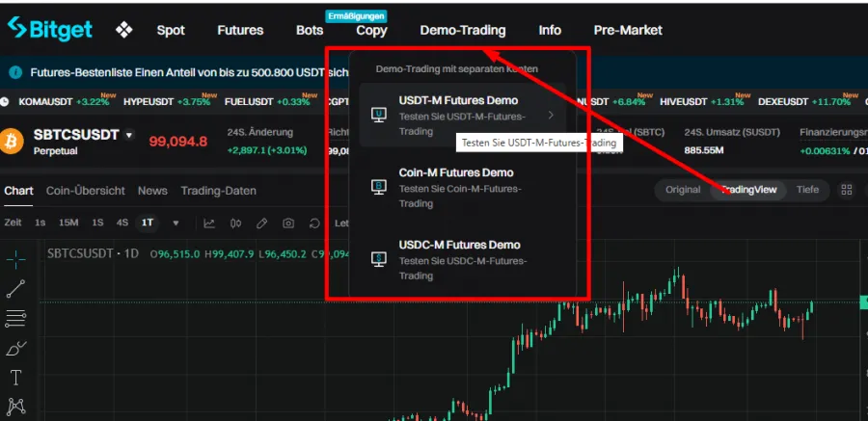Viewport: 868px width, 421px height.
Task: Select the pattern drawing tool
Action: [x=16, y=407]
